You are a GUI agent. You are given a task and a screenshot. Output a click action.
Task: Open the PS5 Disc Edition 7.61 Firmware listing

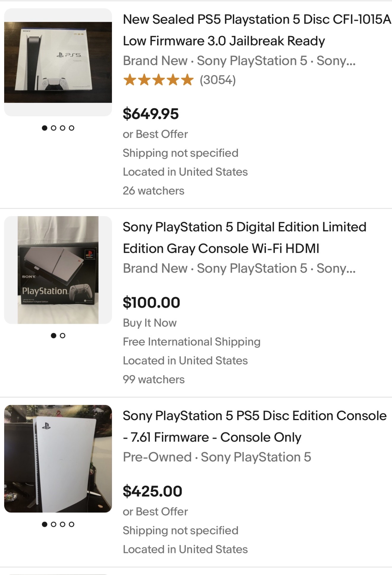point(255,426)
